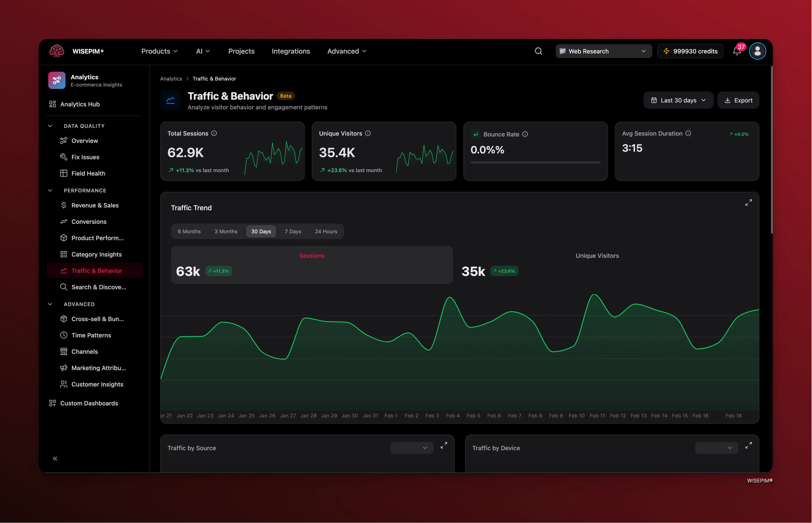
Task: Open the Conversions report
Action: click(89, 221)
